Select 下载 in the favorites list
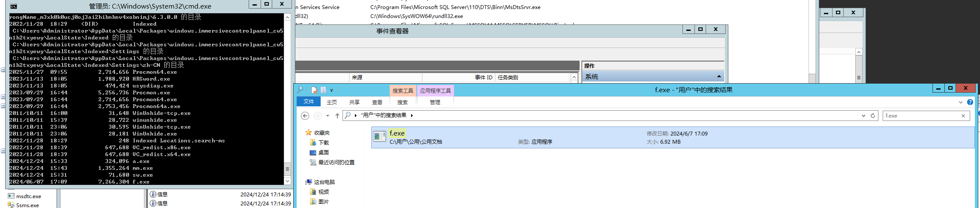The height and width of the screenshot is (208, 980). click(x=323, y=143)
